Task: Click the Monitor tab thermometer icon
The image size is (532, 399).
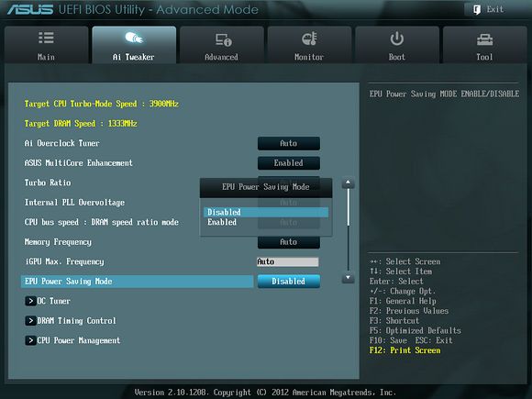Action: (309, 39)
